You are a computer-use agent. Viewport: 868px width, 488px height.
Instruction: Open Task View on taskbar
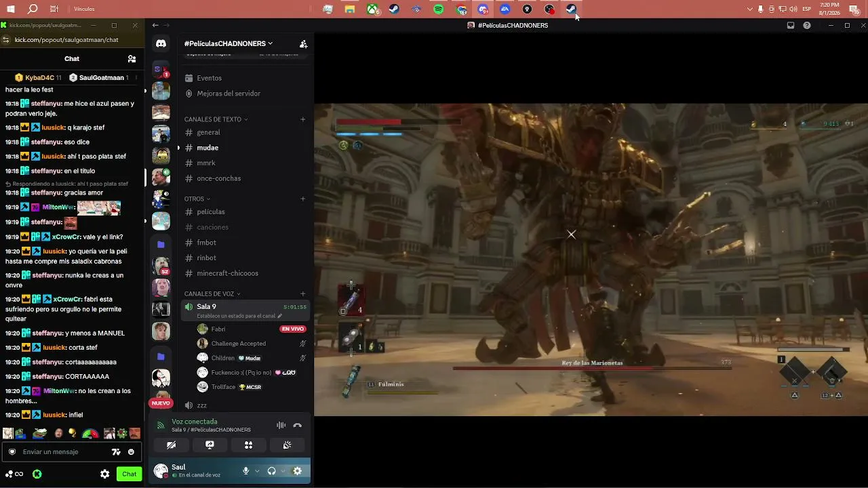pos(54,9)
